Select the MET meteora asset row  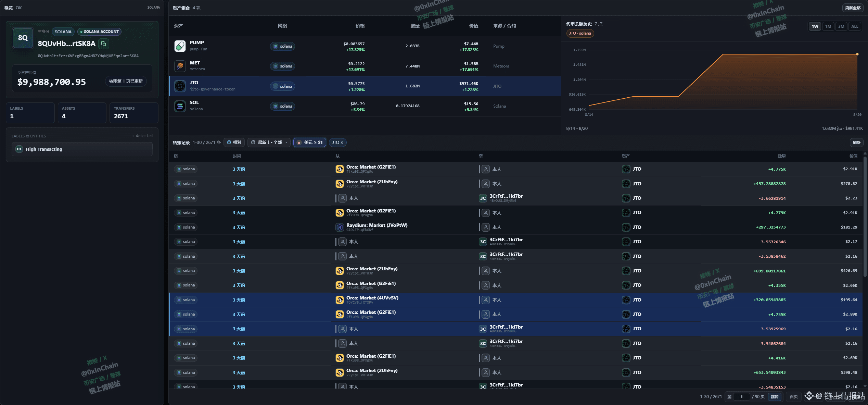pyautogui.click(x=365, y=66)
